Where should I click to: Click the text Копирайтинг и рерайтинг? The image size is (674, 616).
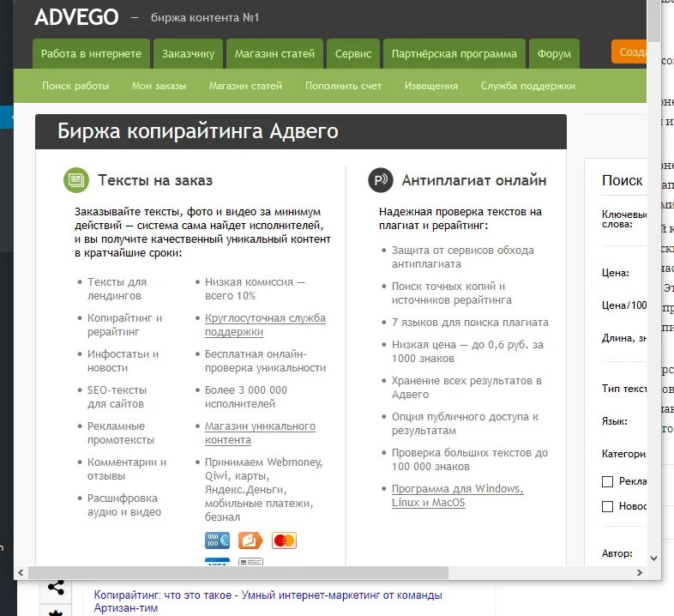coord(124,325)
